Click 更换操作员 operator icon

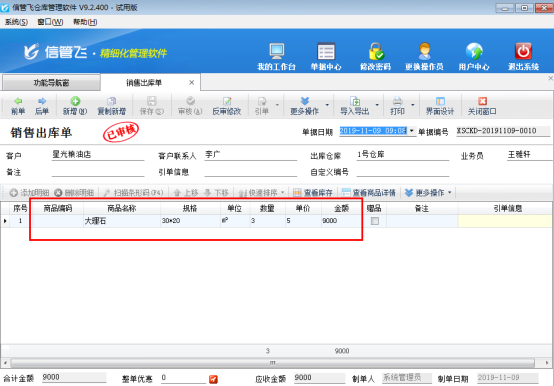click(x=424, y=52)
